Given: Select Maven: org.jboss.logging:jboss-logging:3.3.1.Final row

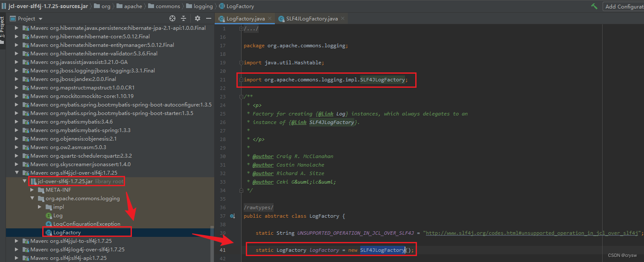Looking at the screenshot, I should [x=110, y=70].
